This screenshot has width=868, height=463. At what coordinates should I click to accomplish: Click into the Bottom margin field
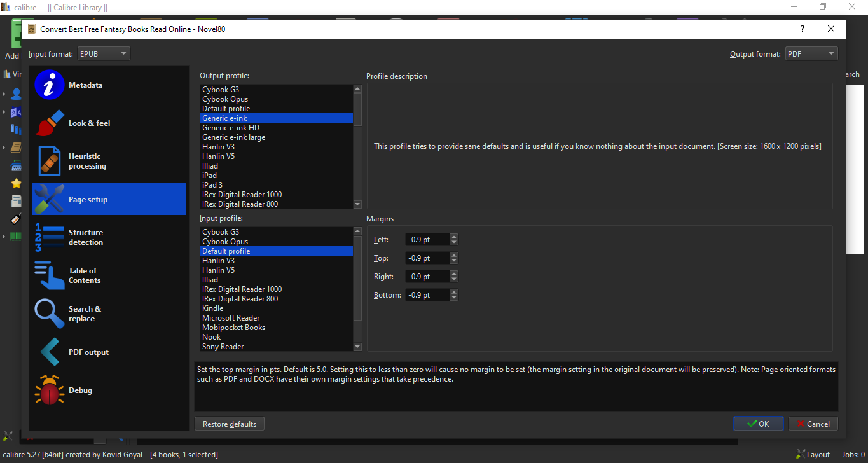click(427, 295)
